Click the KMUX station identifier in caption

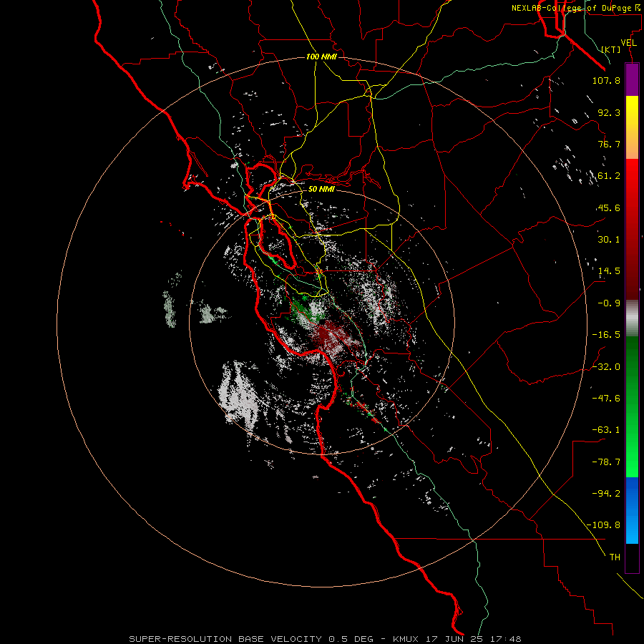(x=407, y=639)
